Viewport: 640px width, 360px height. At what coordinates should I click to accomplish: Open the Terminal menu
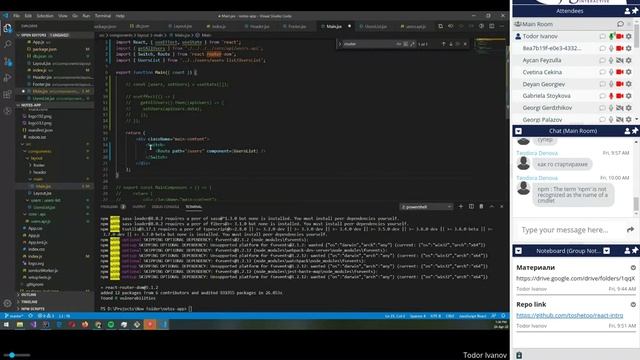click(103, 16)
